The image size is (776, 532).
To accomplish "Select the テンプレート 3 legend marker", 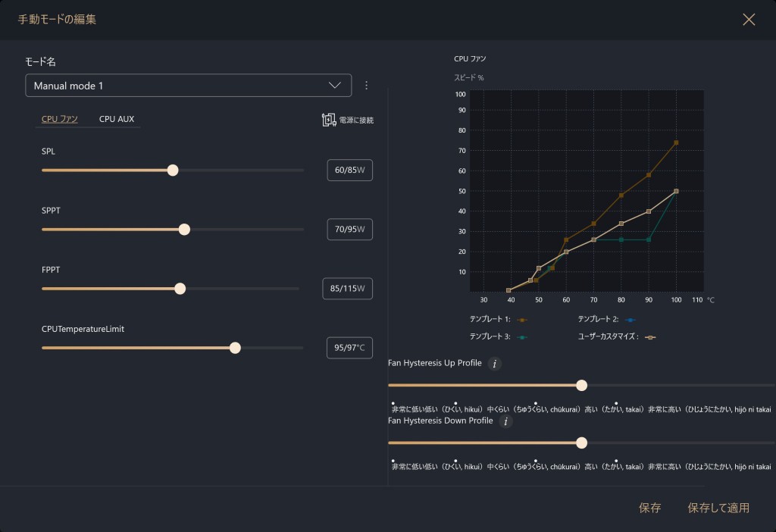I will [521, 336].
